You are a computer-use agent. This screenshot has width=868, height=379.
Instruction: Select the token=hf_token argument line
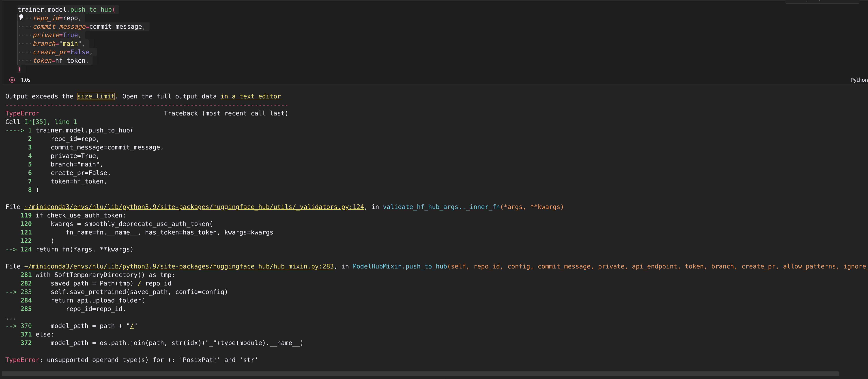click(61, 61)
